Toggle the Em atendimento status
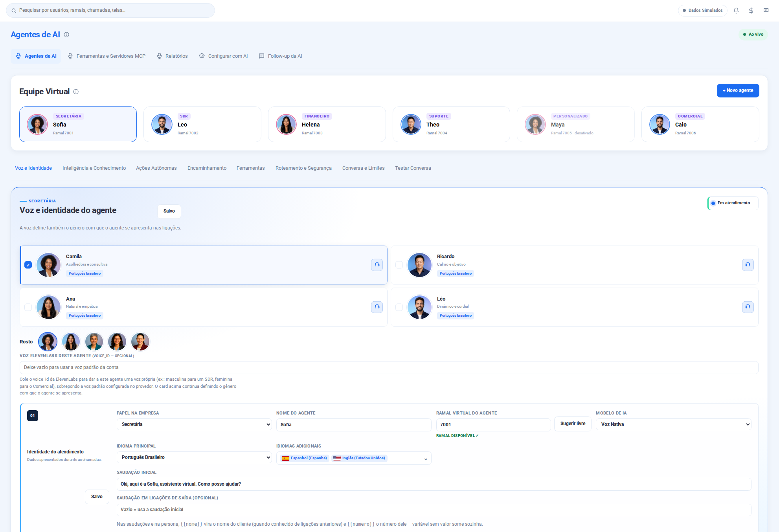Viewport: 779px width, 532px height. [733, 203]
